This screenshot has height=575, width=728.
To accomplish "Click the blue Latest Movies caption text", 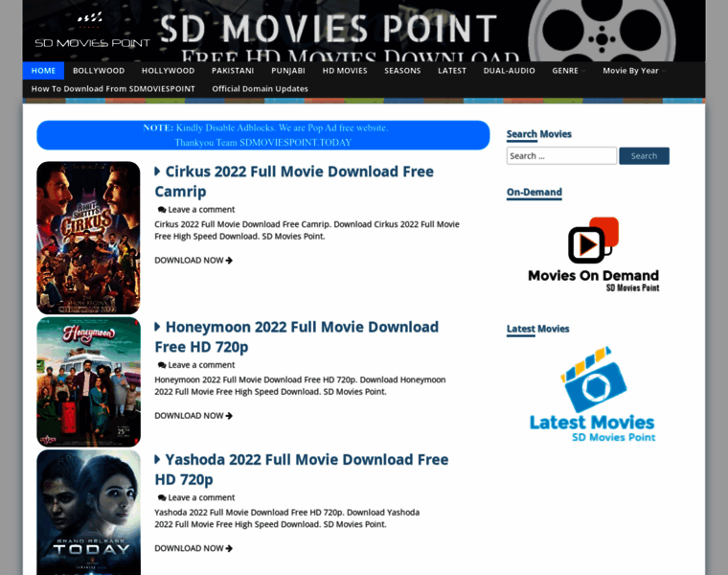I will click(592, 423).
